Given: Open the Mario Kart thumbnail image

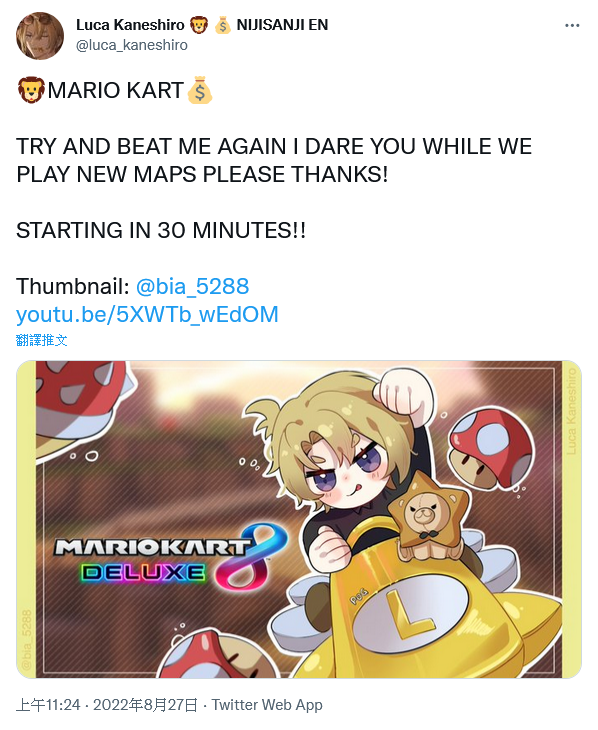Looking at the screenshot, I should point(299,519).
